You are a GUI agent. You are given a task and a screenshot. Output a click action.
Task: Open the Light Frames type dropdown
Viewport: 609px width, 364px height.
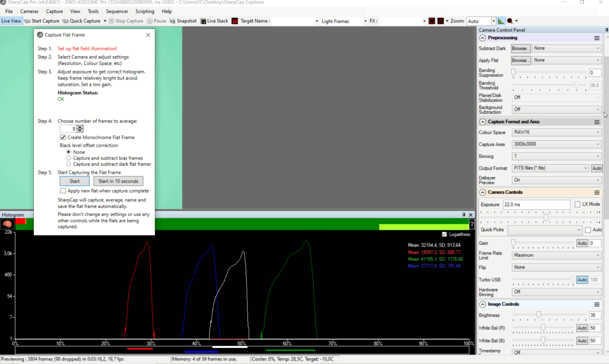click(344, 21)
